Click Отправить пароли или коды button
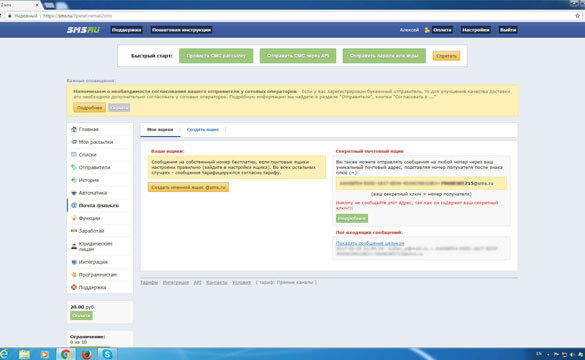585x360 pixels. 384,56
